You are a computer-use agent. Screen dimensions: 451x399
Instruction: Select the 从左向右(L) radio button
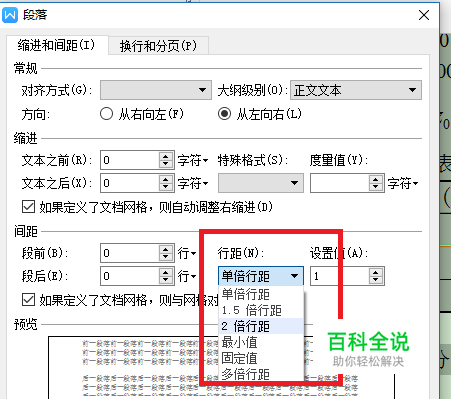224,114
